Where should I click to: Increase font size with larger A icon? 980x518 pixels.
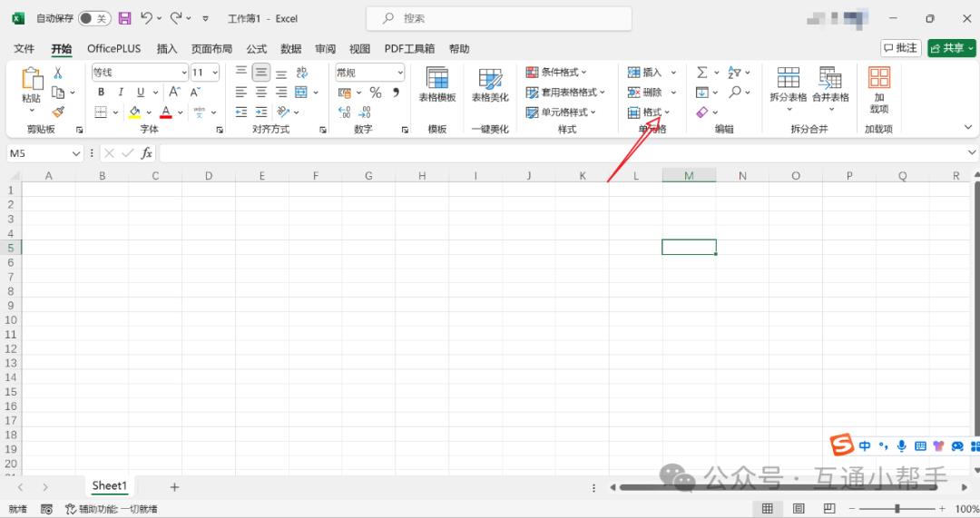pyautogui.click(x=174, y=92)
